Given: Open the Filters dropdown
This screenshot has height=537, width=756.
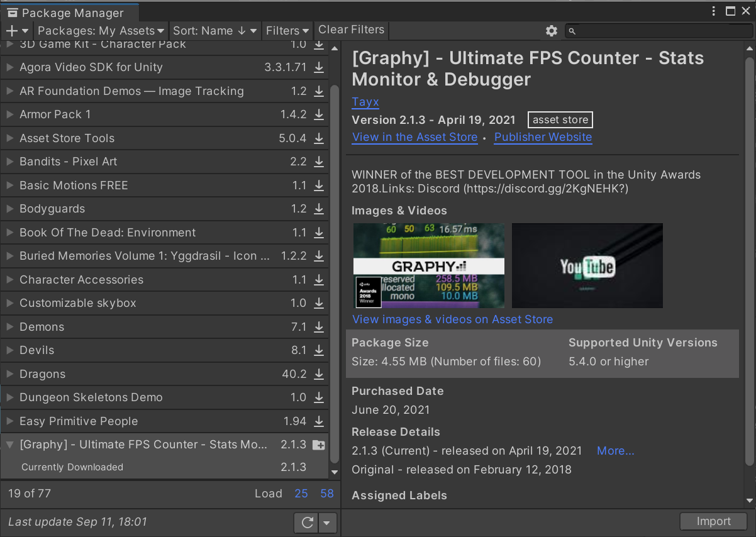Looking at the screenshot, I should point(287,30).
